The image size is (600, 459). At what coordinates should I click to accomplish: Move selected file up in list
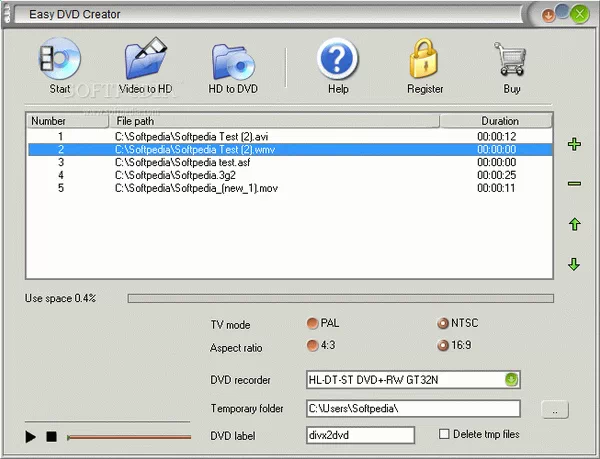pos(574,225)
